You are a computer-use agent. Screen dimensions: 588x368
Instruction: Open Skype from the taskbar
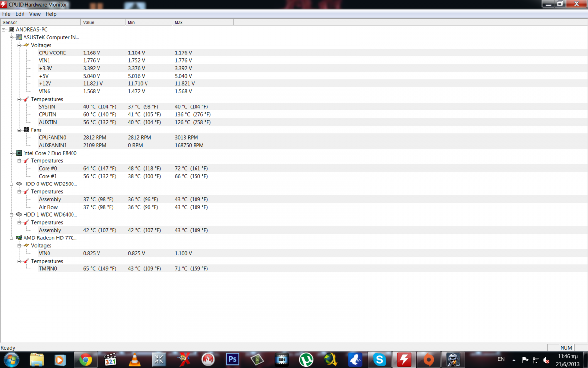(380, 360)
